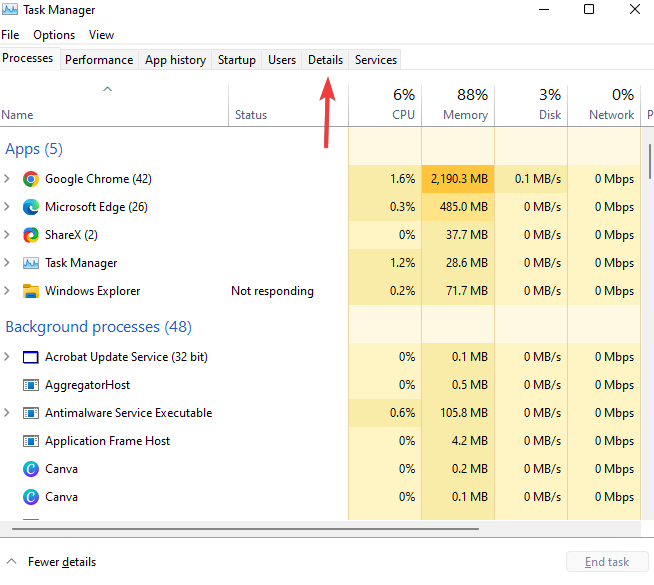This screenshot has height=585, width=654.
Task: Select the Google Chrome (42) row name
Action: tap(98, 179)
